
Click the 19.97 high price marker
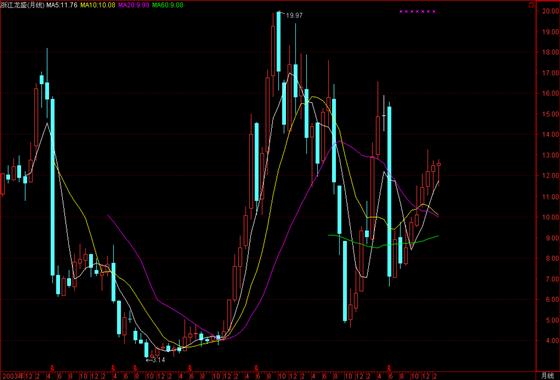pyautogui.click(x=294, y=16)
